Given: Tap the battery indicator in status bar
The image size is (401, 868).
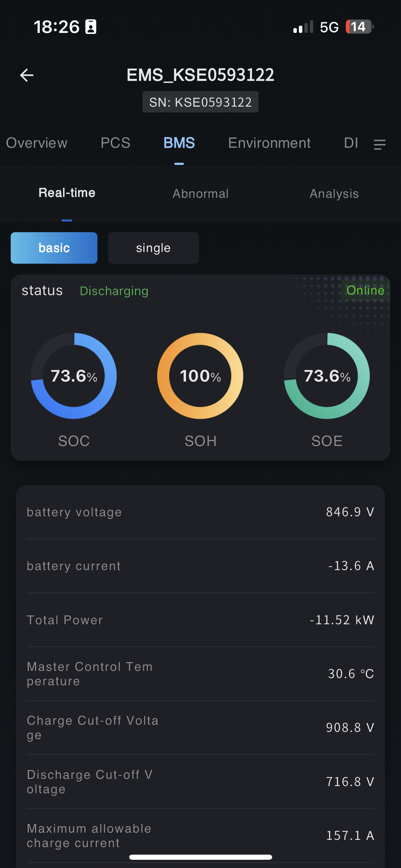Looking at the screenshot, I should [359, 27].
